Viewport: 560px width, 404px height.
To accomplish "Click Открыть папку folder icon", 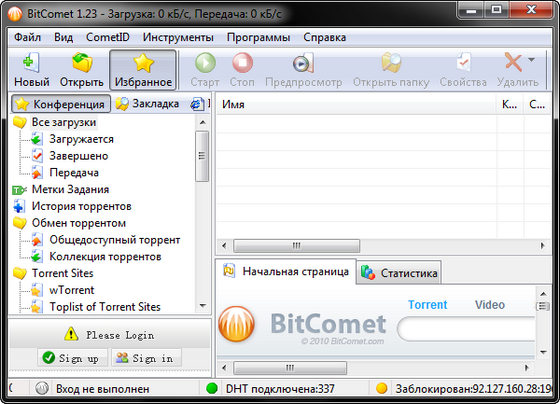I will [391, 63].
